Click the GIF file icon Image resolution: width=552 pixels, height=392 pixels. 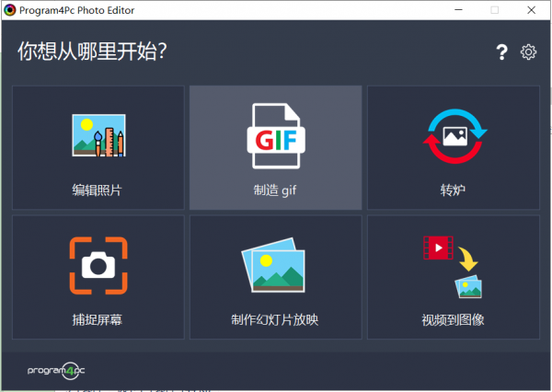click(x=276, y=135)
